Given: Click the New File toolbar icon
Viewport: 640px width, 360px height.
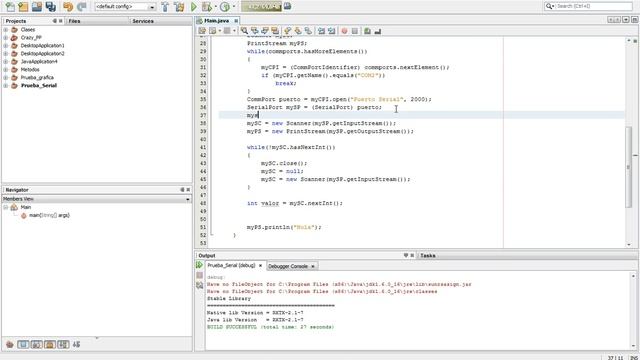Looking at the screenshot, I should pyautogui.click(x=10, y=7).
